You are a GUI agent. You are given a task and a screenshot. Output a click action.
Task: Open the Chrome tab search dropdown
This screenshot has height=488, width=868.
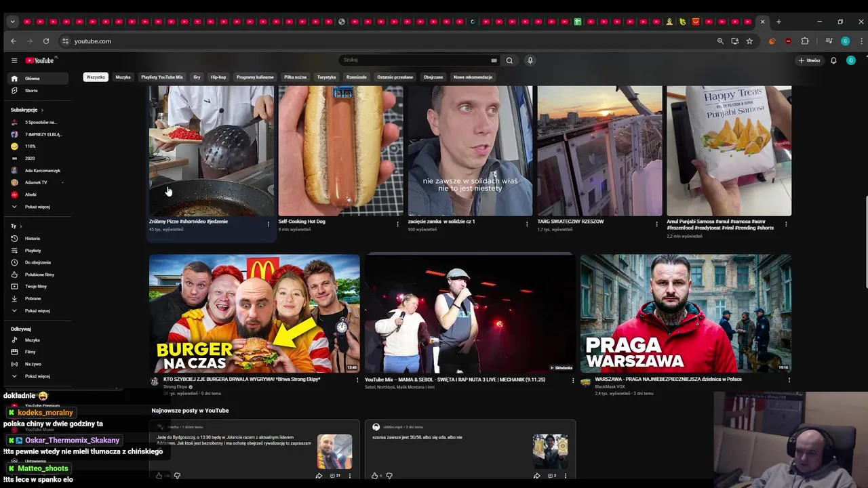[x=12, y=22]
